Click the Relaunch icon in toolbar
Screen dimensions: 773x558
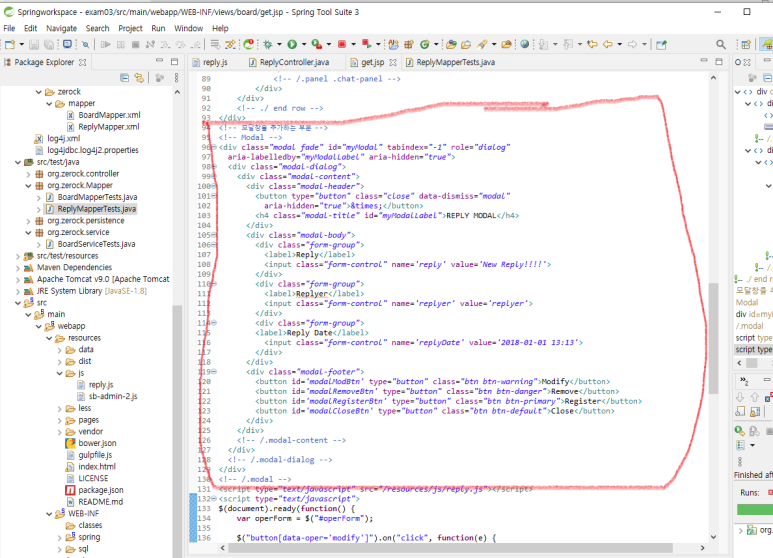pyautogui.click(x=366, y=44)
